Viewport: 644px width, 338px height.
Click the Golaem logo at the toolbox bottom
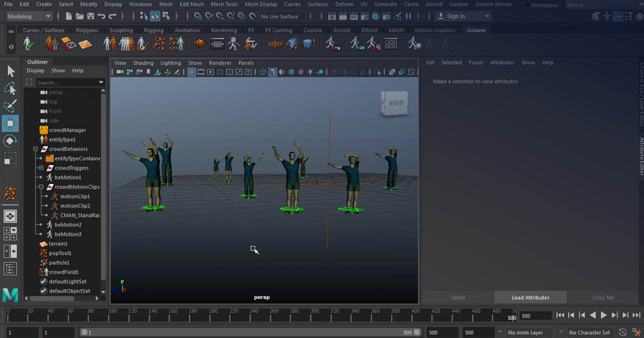pyautogui.click(x=10, y=295)
